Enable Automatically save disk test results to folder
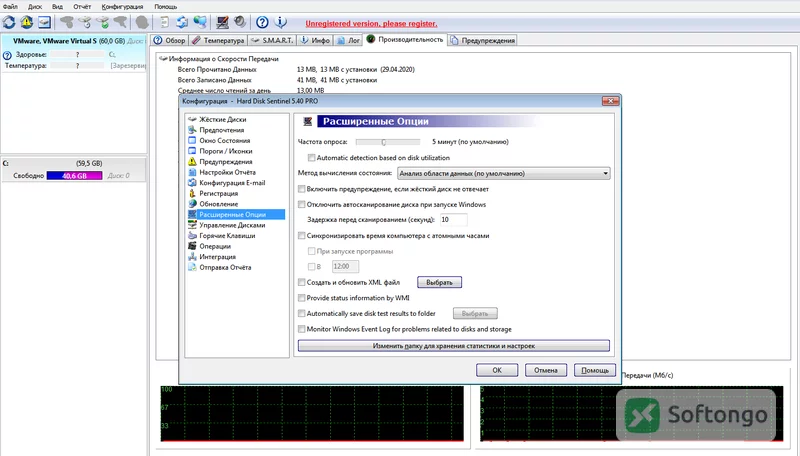Viewport: 800px width, 456px height. point(302,314)
